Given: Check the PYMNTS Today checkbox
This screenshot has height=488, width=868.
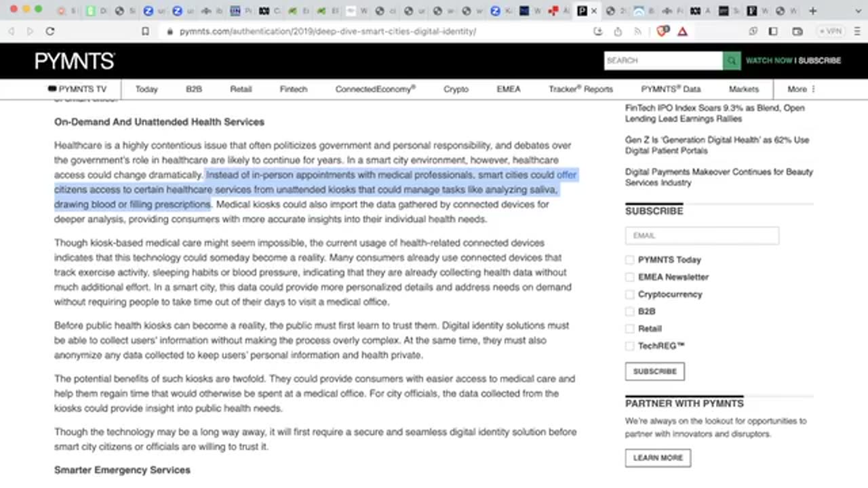Looking at the screenshot, I should pos(630,260).
